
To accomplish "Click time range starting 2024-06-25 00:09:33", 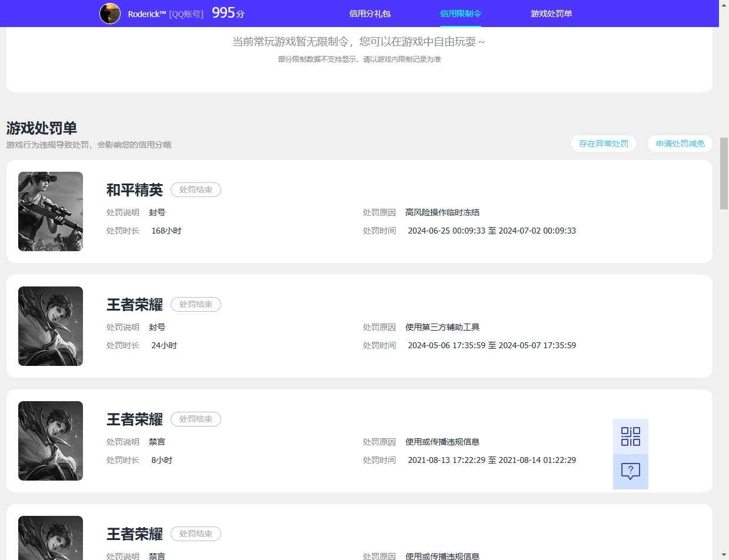I will click(x=492, y=231).
